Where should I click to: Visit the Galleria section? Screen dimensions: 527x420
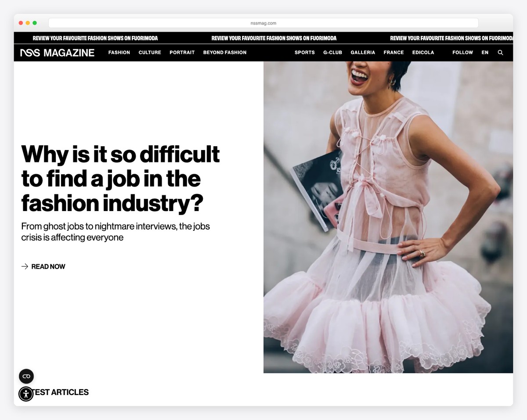[x=363, y=53]
